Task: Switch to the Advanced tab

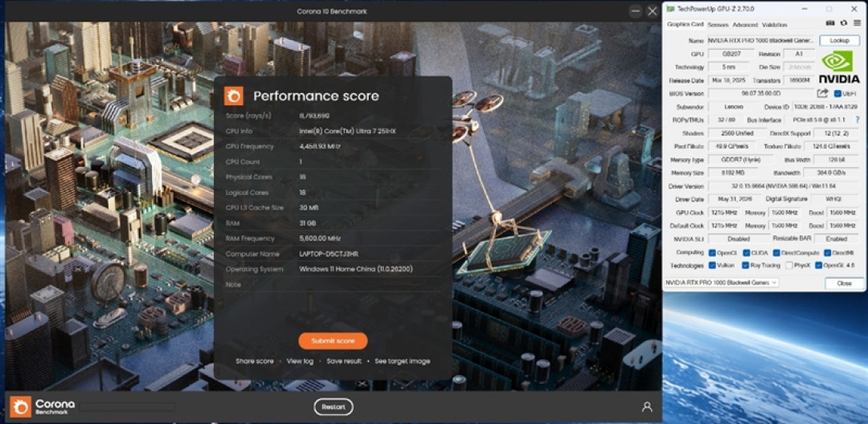Action: (745, 25)
